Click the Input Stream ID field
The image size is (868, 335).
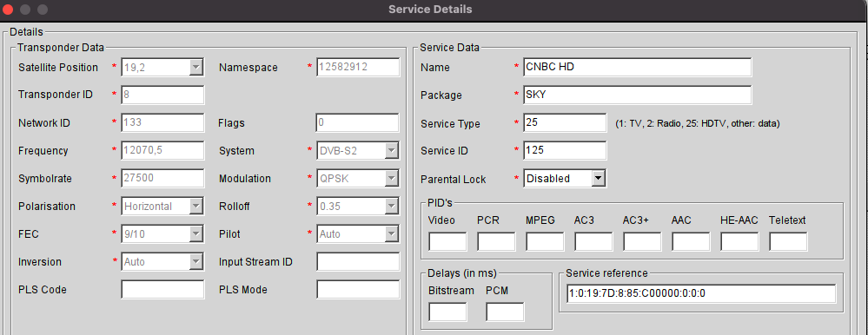click(358, 261)
